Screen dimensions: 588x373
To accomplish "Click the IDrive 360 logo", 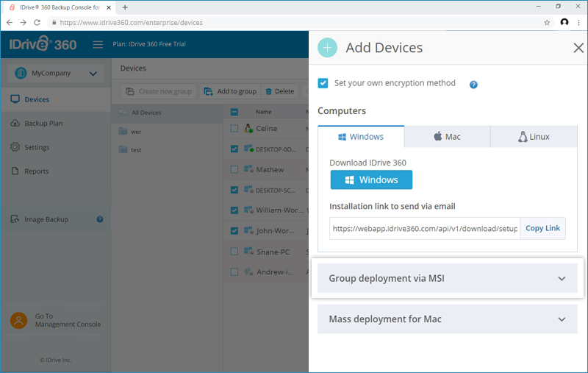I will (x=43, y=44).
